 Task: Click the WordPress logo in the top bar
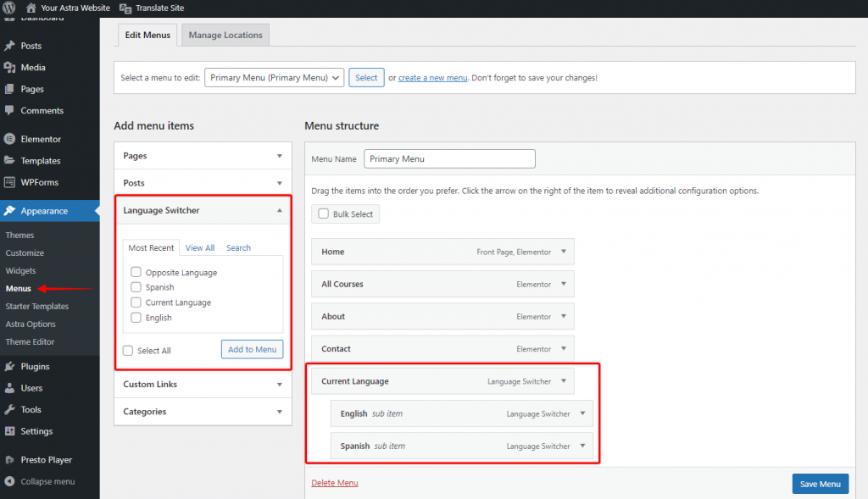click(x=8, y=8)
